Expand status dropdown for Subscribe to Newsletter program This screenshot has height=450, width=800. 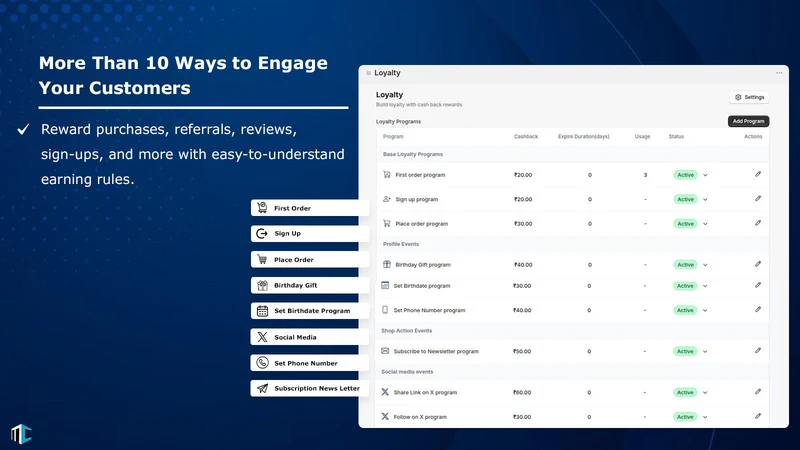(705, 352)
